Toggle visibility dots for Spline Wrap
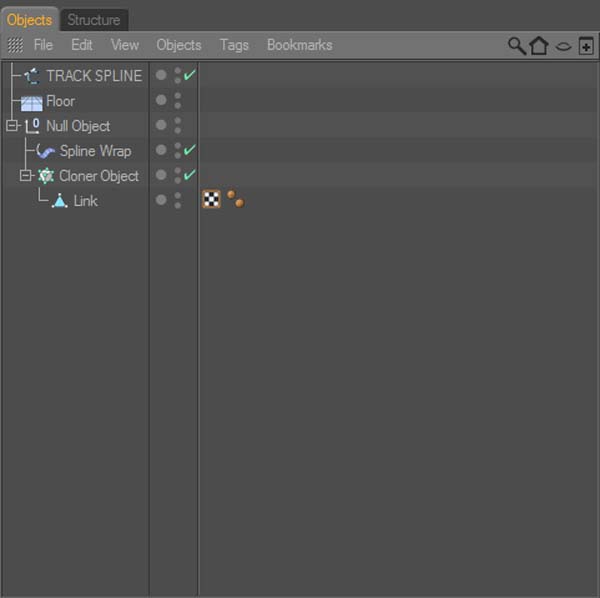Image resolution: width=600 pixels, height=598 pixels. tap(178, 150)
